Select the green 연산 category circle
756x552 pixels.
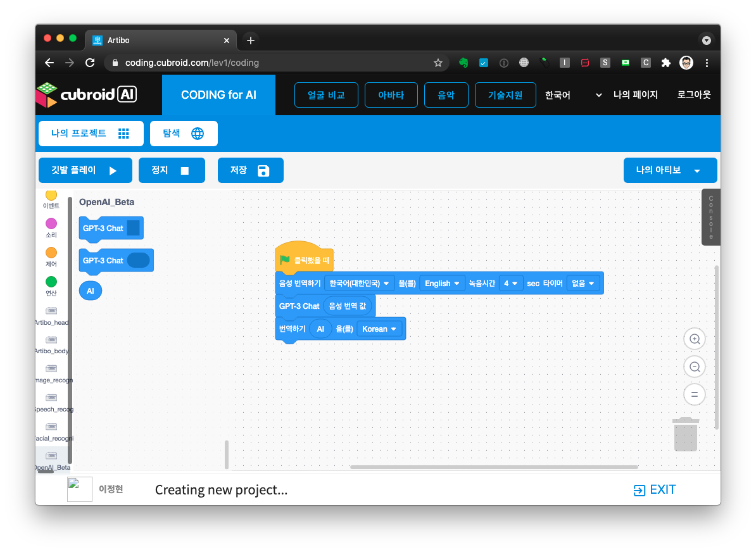51,282
